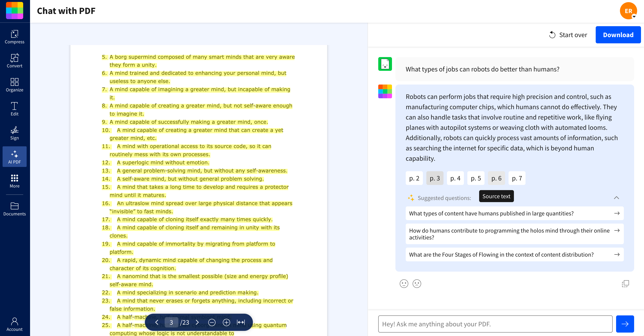Open the ER profile avatar menu
This screenshot has width=644, height=336.
tap(628, 11)
